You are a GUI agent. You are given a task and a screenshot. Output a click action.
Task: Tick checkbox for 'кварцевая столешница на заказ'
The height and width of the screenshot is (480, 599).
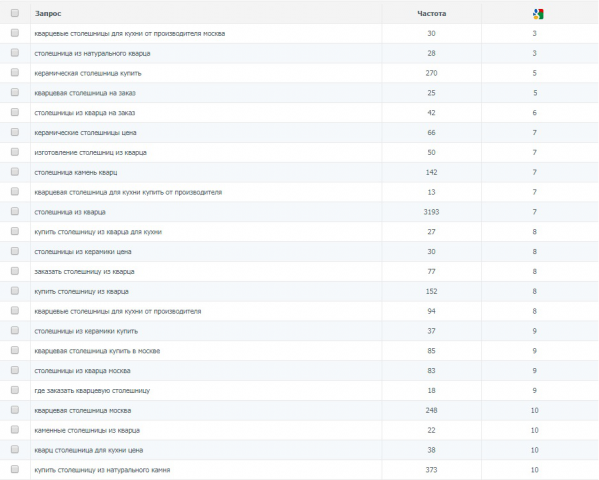tap(15, 92)
